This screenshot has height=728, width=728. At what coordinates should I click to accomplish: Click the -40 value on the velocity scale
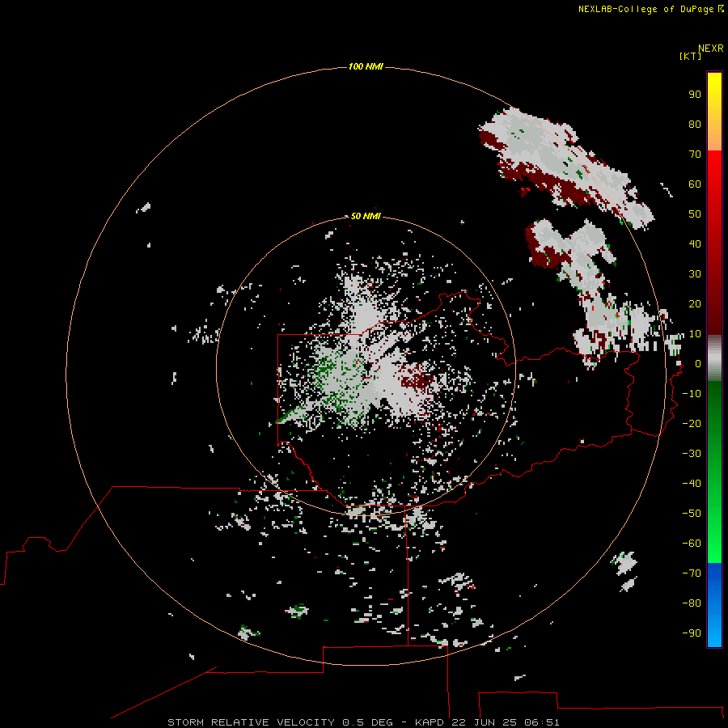click(x=692, y=484)
